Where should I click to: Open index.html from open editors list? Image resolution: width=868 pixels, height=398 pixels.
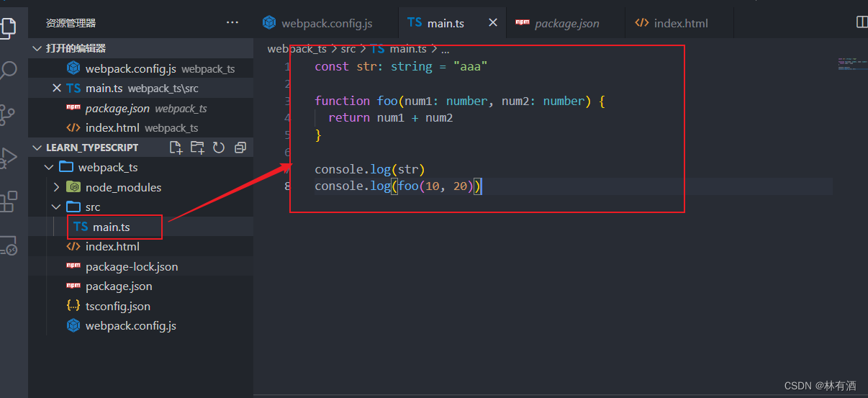click(140, 127)
